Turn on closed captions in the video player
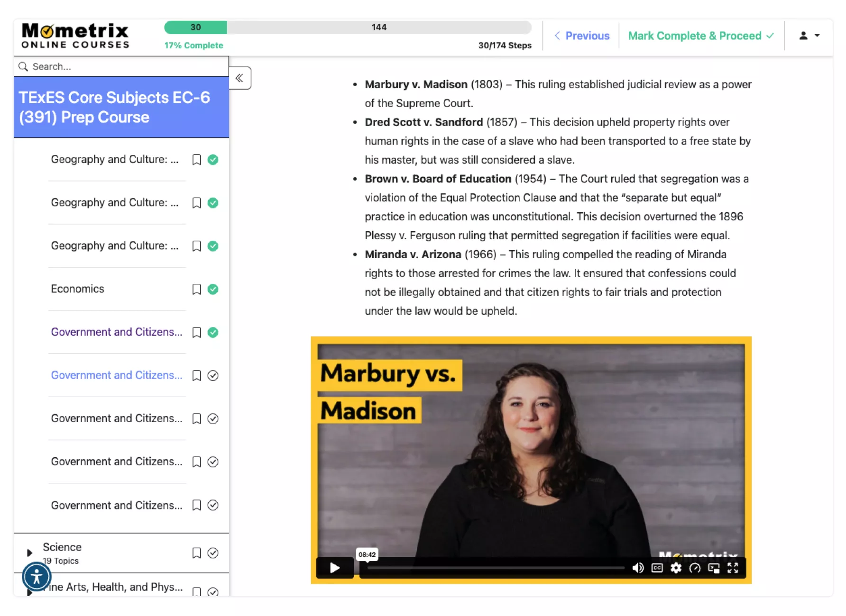The image size is (846, 616). pyautogui.click(x=657, y=568)
